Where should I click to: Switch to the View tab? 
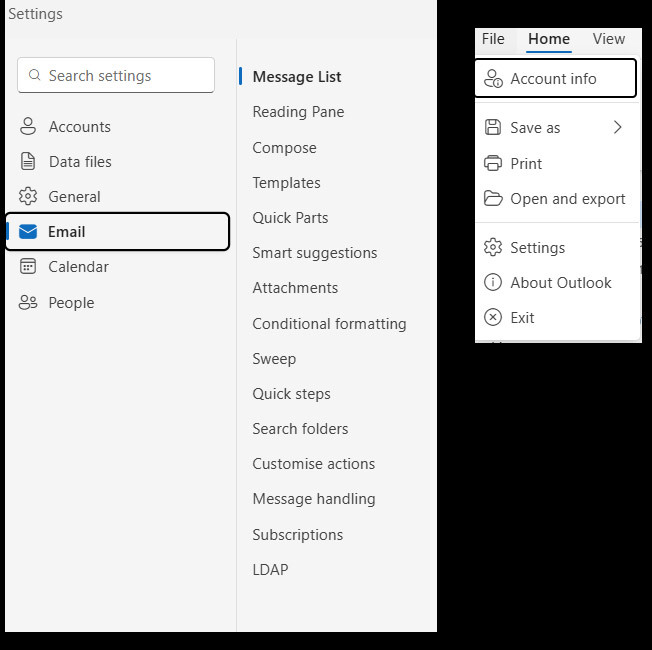609,39
